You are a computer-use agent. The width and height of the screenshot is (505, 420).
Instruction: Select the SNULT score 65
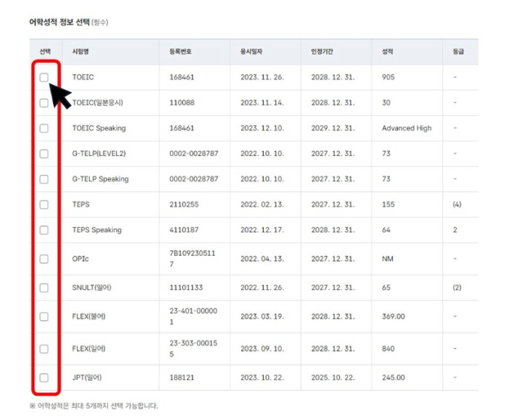click(387, 288)
